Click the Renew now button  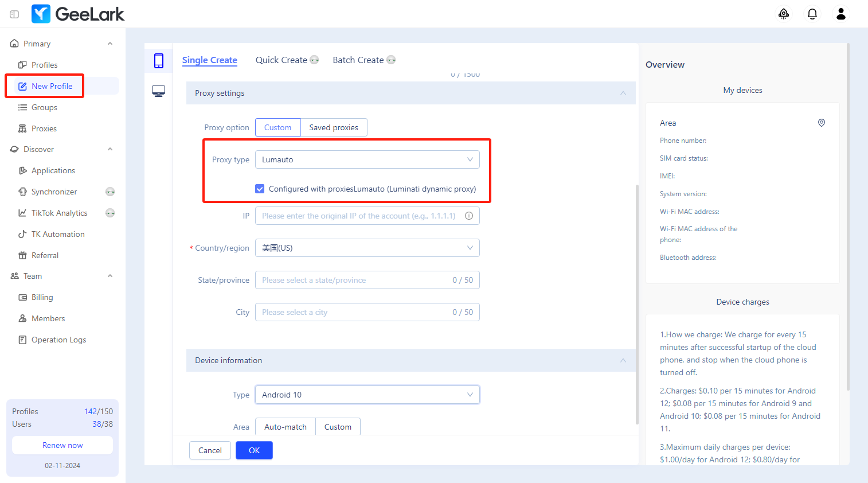(62, 445)
